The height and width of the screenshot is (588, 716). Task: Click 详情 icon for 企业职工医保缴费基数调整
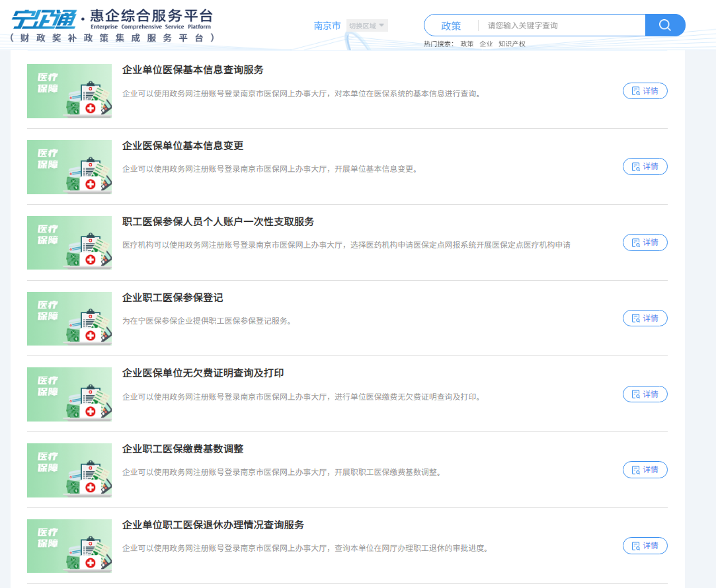635,470
